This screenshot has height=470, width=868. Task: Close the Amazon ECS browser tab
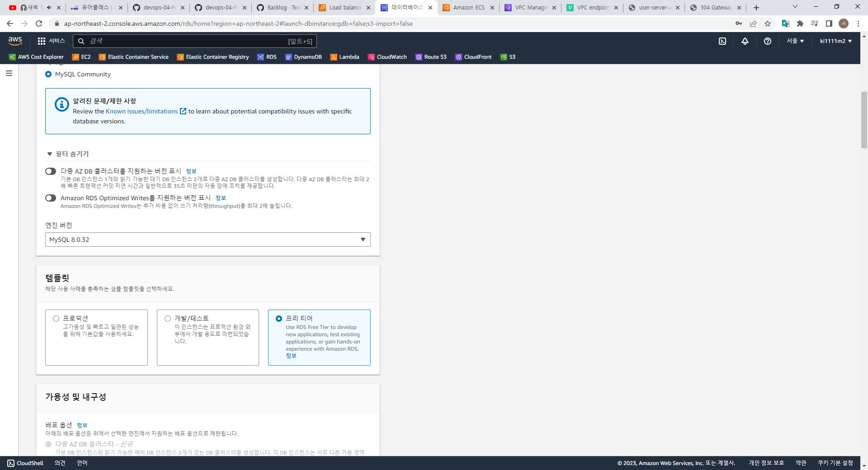pos(492,8)
